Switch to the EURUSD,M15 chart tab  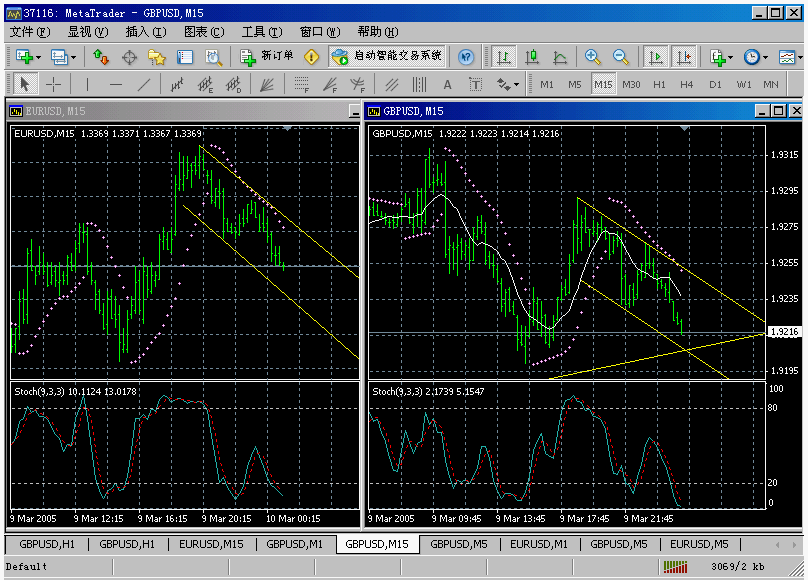[211, 544]
